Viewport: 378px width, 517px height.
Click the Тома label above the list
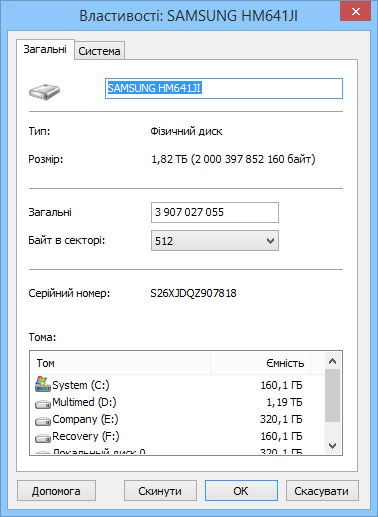pyautogui.click(x=42, y=337)
